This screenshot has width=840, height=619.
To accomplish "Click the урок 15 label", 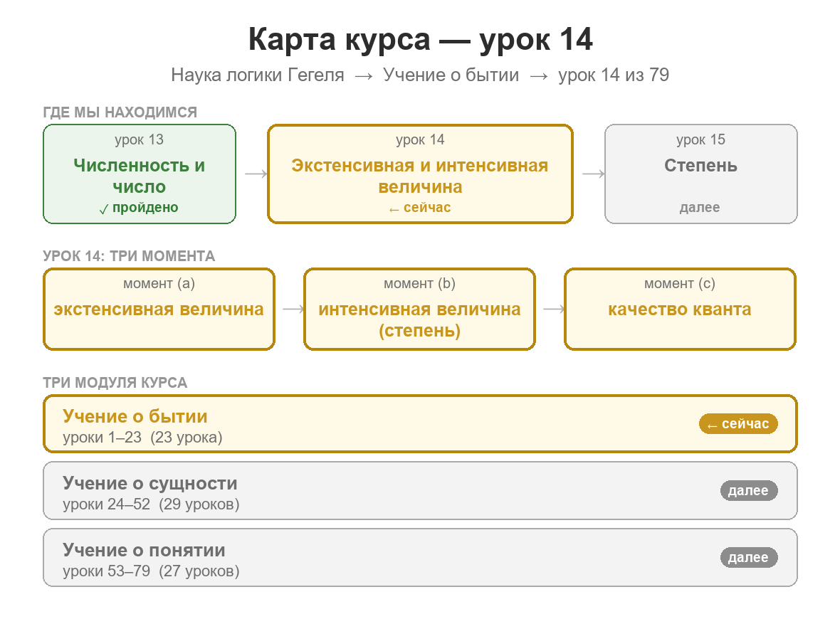I will coord(700,139).
